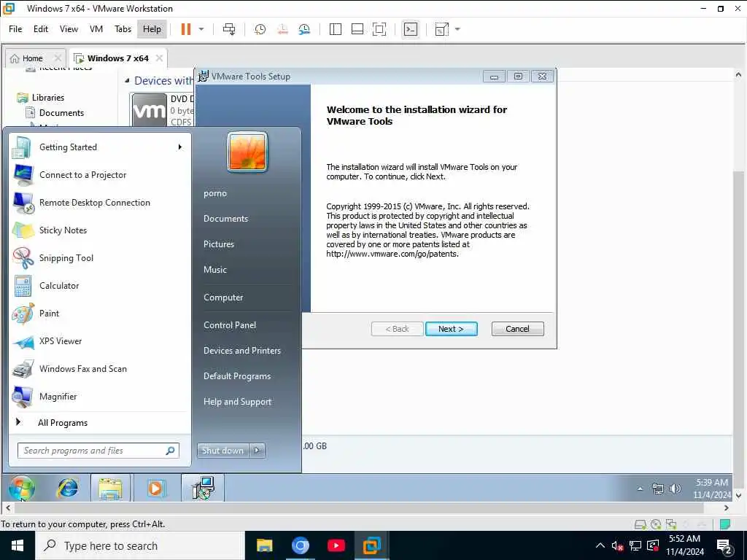Click the Windows 7 Start orb
Viewport: 747px width, 560px height.
click(21, 488)
